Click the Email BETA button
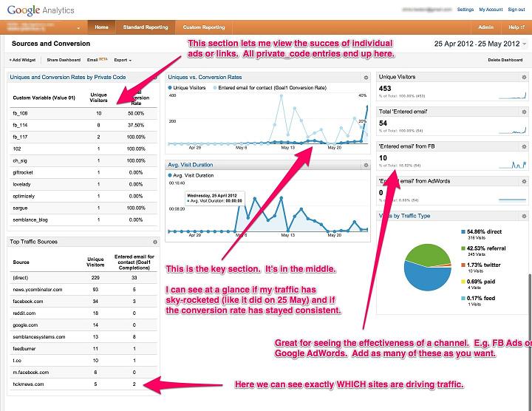 (x=97, y=60)
